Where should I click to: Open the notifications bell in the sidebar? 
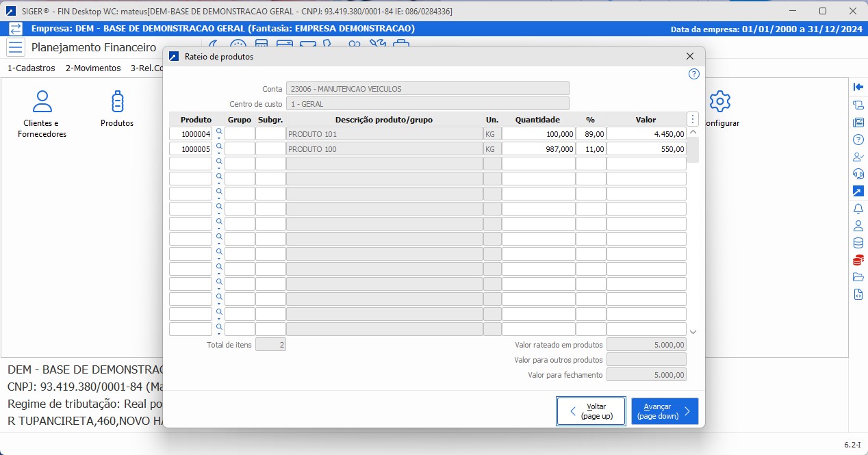pyautogui.click(x=858, y=209)
